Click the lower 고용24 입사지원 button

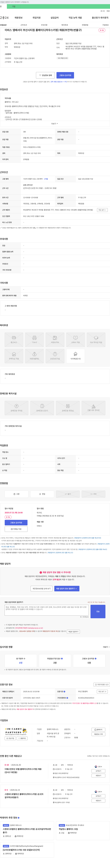point(16,523)
